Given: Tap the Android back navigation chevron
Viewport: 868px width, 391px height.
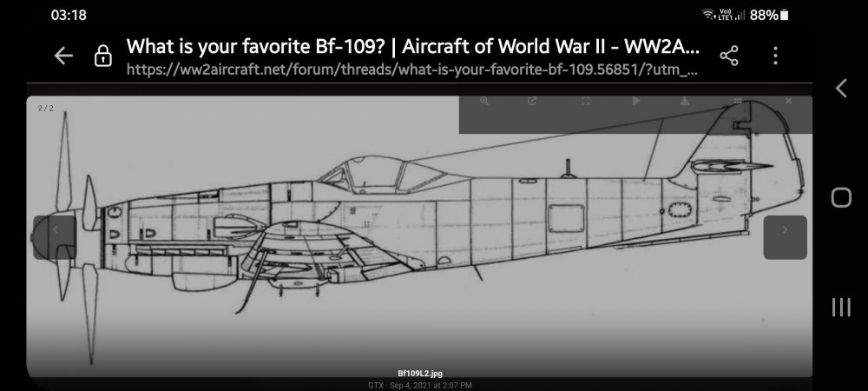Looking at the screenshot, I should (x=841, y=88).
